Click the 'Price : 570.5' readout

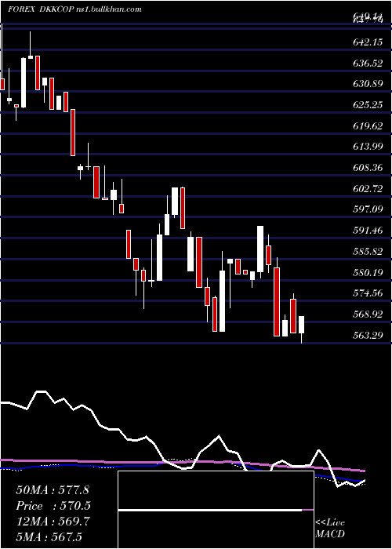click(53, 506)
